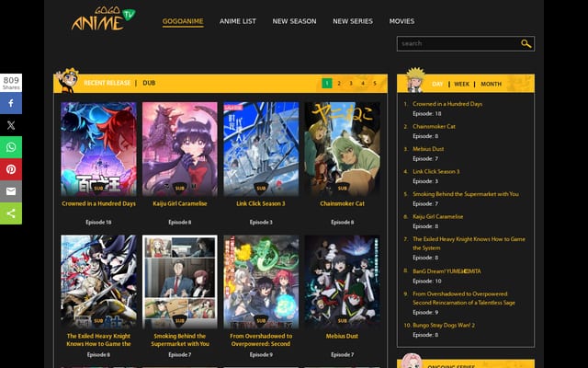Click Episode 9 under From Overshadowed grid card
The width and height of the screenshot is (588, 368).
click(261, 355)
